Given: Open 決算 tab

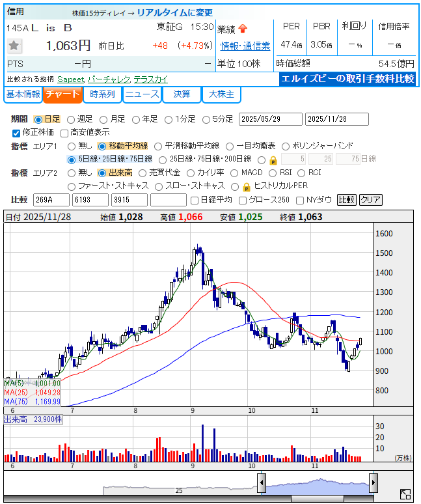Looking at the screenshot, I should tap(182, 94).
